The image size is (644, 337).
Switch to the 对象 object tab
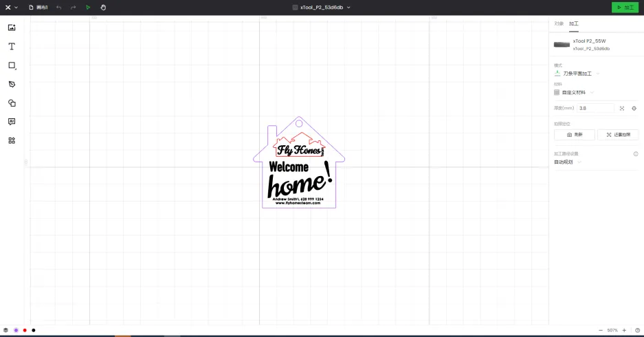pos(559,23)
